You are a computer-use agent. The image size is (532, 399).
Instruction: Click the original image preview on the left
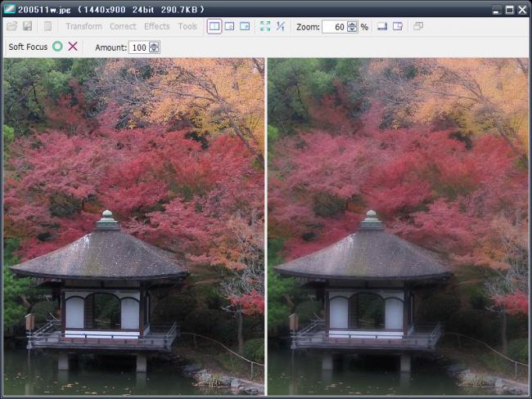point(134,226)
